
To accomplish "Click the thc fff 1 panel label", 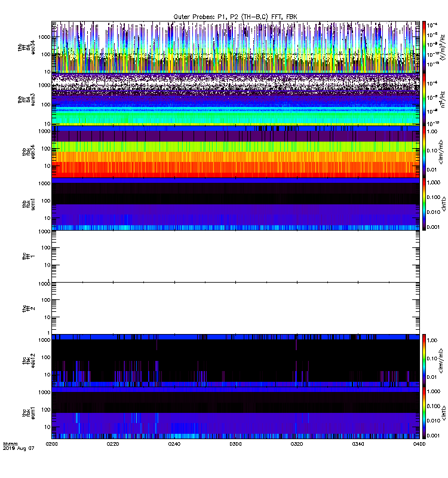I will click(29, 256).
